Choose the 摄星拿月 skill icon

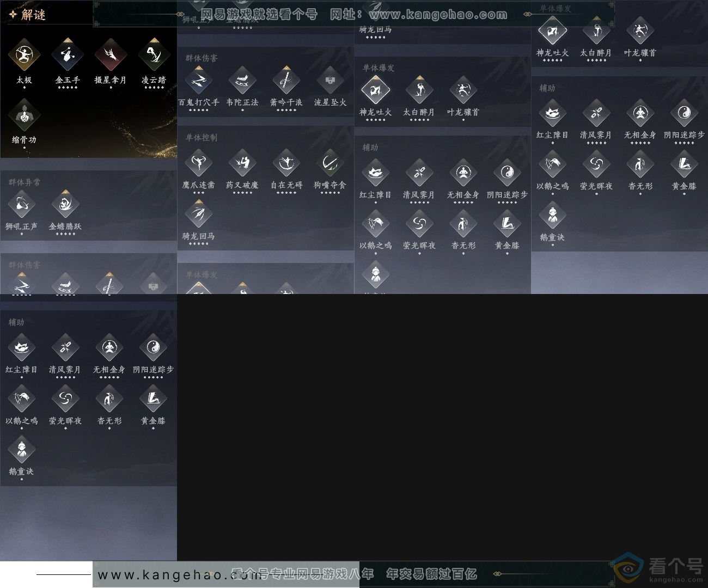pyautogui.click(x=111, y=54)
